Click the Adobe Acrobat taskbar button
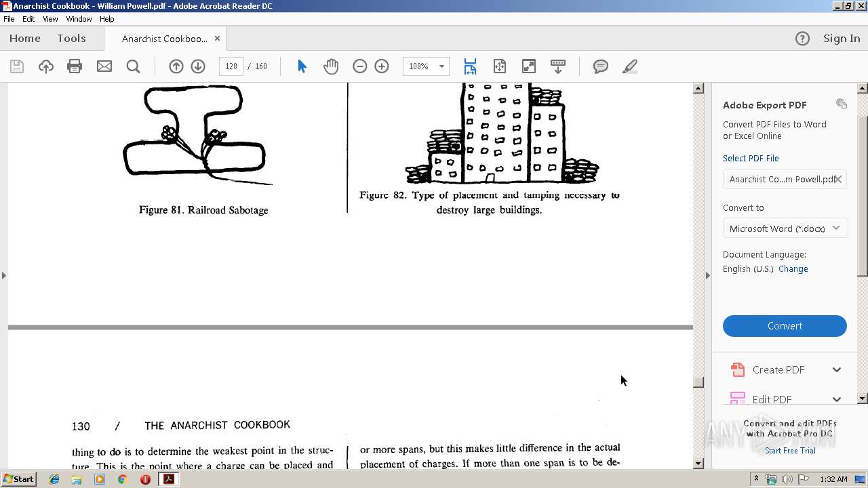This screenshot has width=868, height=488. (x=168, y=479)
